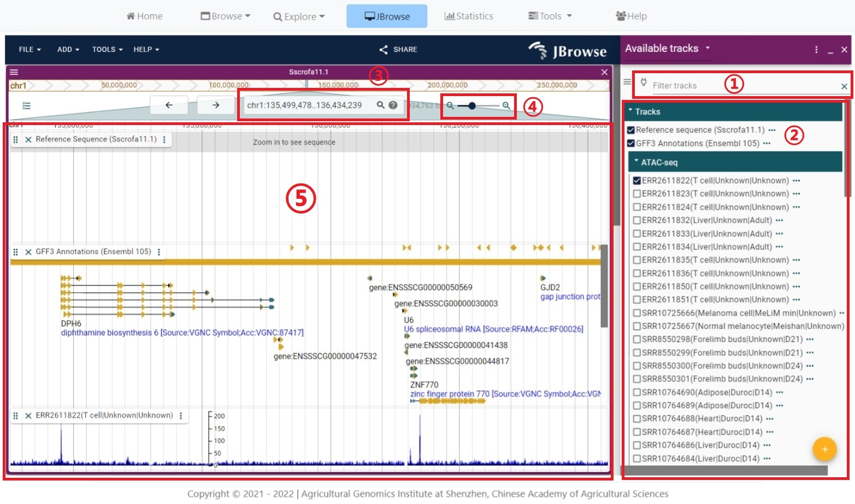This screenshot has height=504, width=855.
Task: Uncheck GFF3 Annotations (Ensembl 105) checkbox
Action: (631, 144)
